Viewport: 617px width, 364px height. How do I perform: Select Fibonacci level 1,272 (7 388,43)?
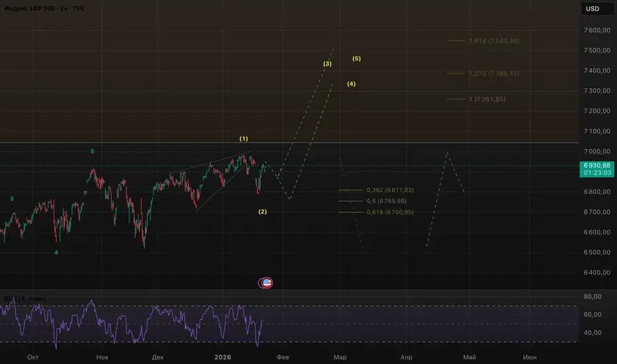pyautogui.click(x=494, y=73)
